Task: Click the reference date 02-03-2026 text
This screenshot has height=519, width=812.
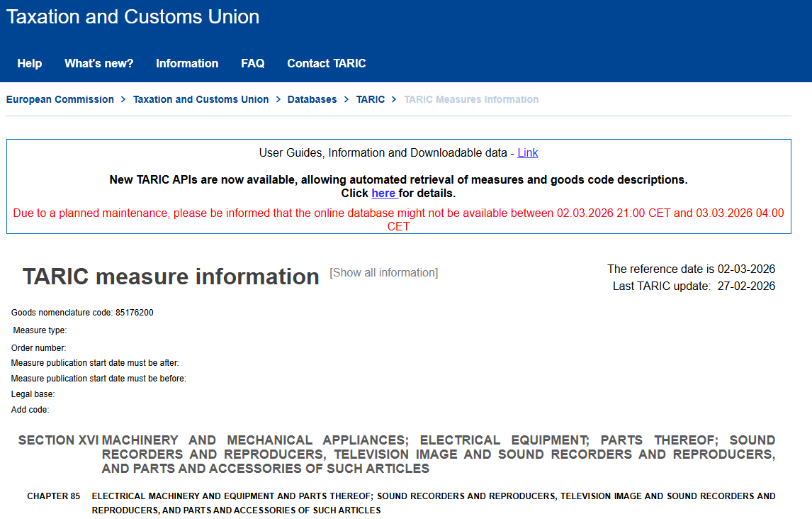Action: [x=745, y=269]
